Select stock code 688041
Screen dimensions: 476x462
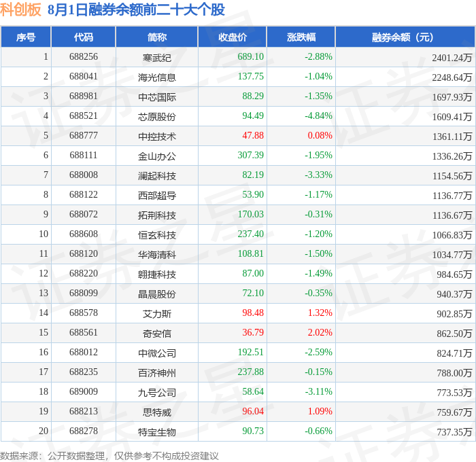click(x=84, y=77)
